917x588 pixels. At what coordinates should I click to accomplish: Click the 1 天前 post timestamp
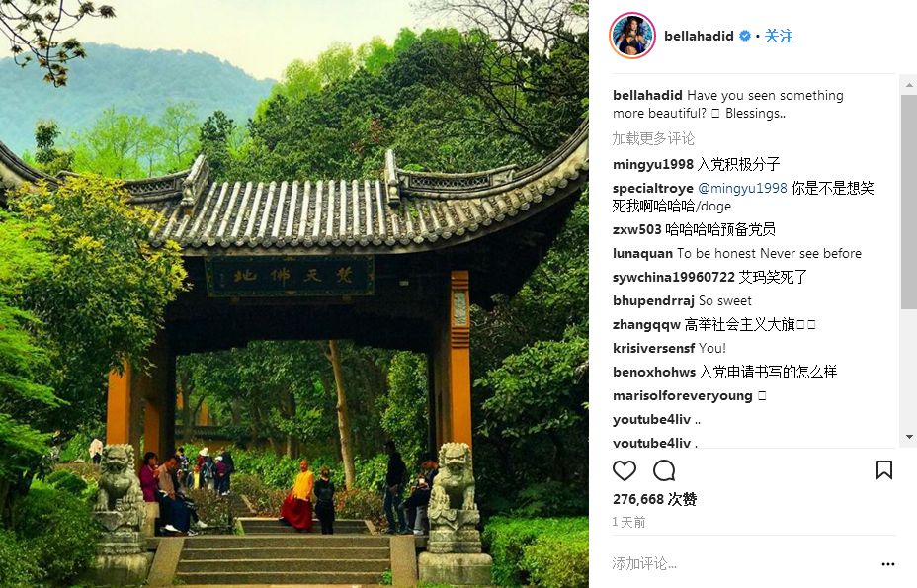point(628,522)
